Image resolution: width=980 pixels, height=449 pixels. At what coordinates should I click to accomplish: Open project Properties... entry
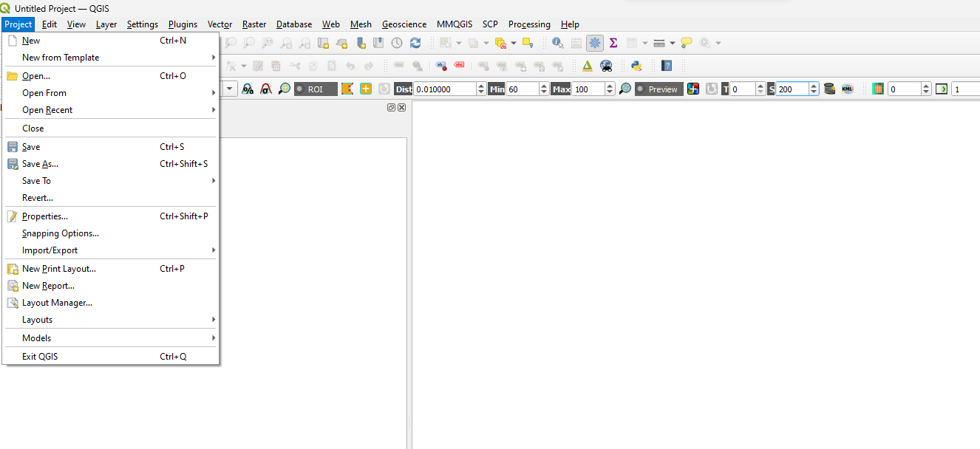[111, 216]
